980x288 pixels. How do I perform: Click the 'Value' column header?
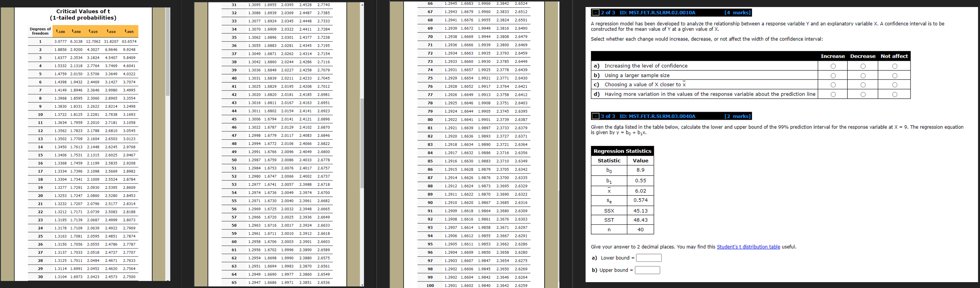pos(640,161)
